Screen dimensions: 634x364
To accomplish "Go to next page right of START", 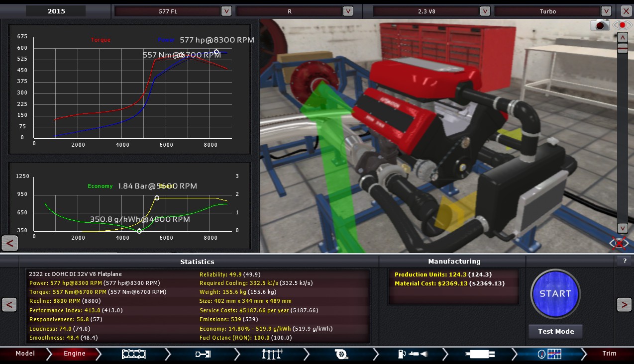I will point(624,304).
